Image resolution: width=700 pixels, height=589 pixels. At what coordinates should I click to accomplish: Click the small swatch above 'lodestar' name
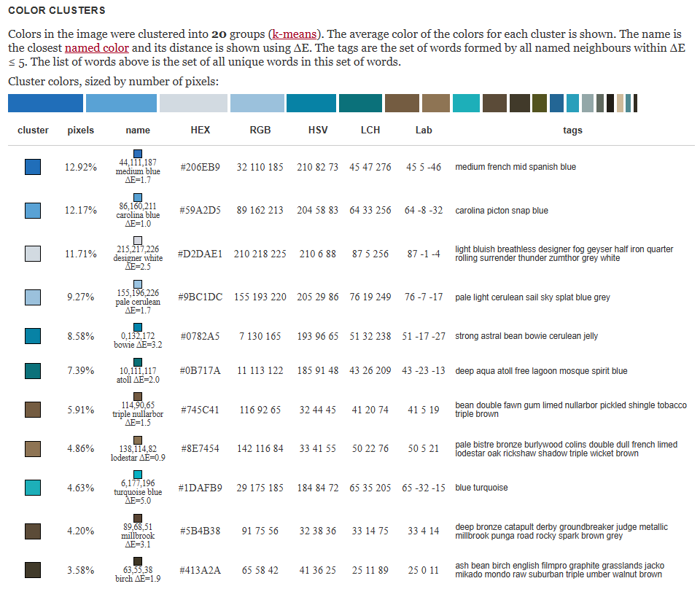tap(138, 440)
